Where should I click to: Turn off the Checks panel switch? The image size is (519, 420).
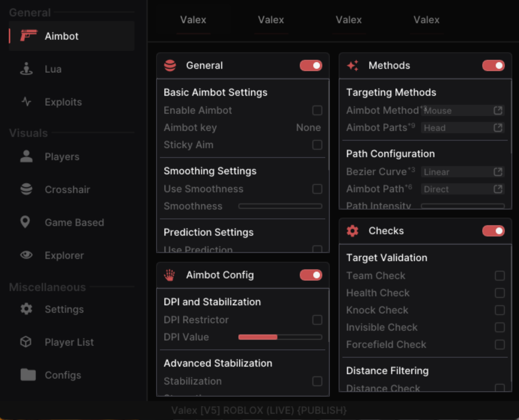tap(493, 231)
